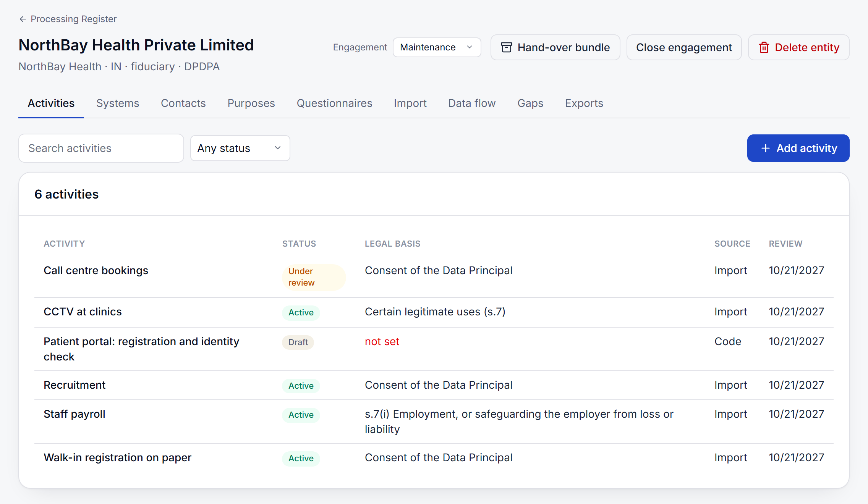Screen dimensions: 868x504
Task: Click the trash can icon in Delete entity
Action: 764,47
